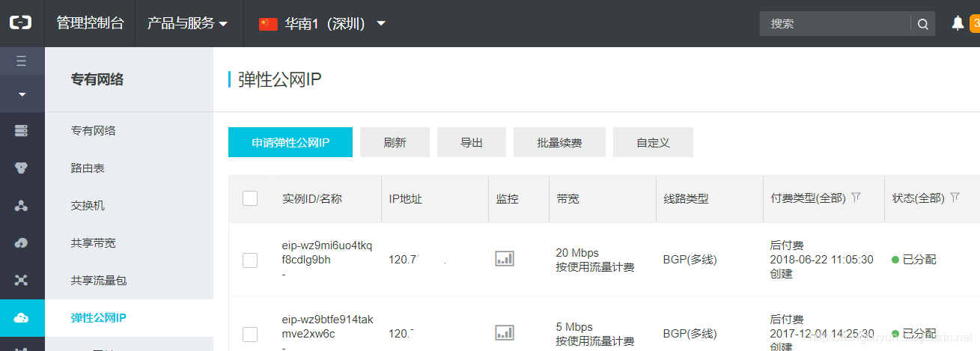Open the 华南1（深圳） region dropdown
This screenshot has height=351, width=980.
[x=322, y=23]
